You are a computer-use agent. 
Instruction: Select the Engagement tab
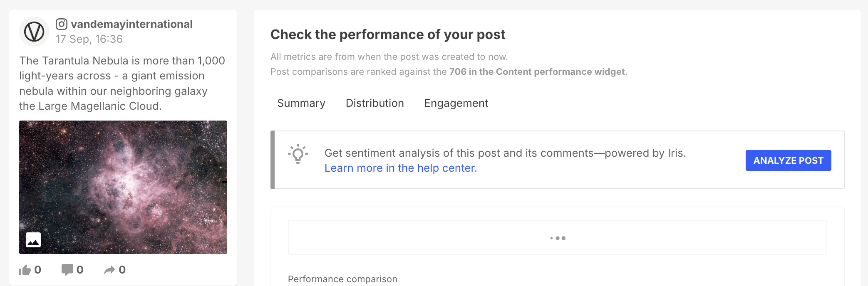tap(456, 103)
